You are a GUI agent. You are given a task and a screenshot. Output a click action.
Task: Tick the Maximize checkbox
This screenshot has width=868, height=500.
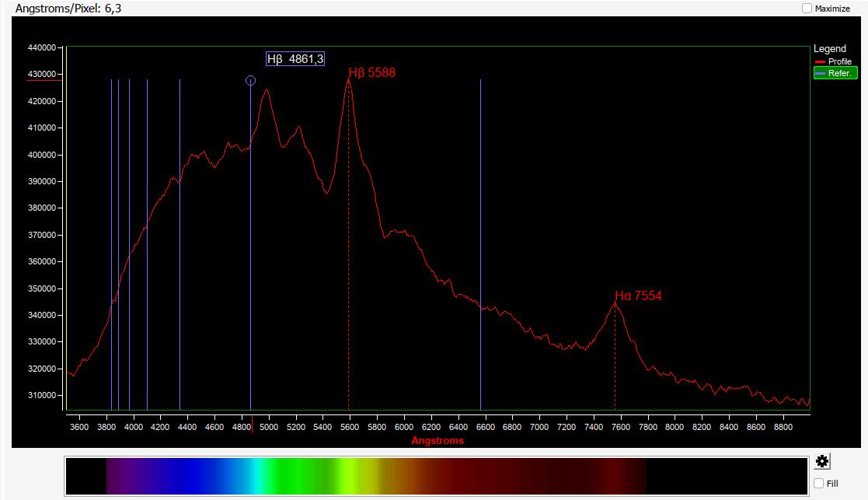807,9
